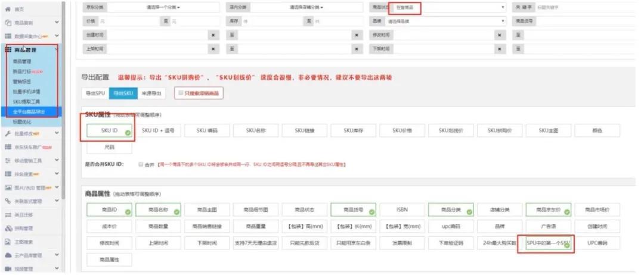Deselect the 商品ID attribute tile
This screenshot has width=644, height=275.
pyautogui.click(x=109, y=210)
